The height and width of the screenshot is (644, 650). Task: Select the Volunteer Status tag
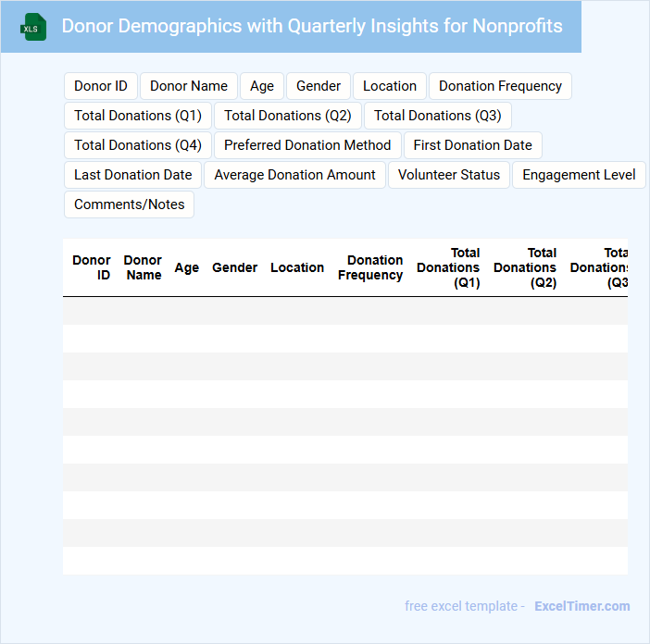tap(449, 175)
